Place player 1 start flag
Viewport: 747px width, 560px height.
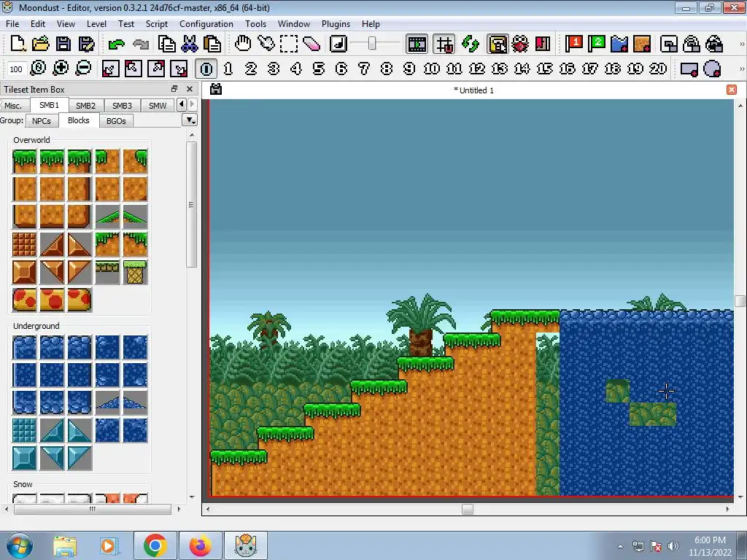573,44
